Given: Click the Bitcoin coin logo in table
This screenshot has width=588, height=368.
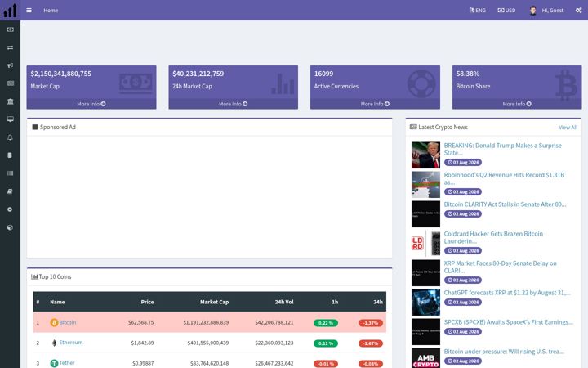Looking at the screenshot, I should point(54,322).
